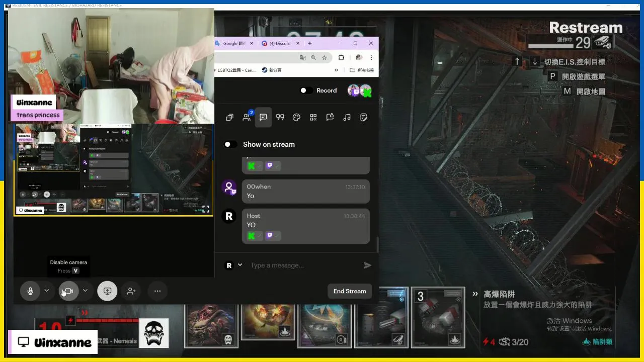Click the Kick channel avatar next to Record
The width and height of the screenshot is (644, 362).
[366, 91]
